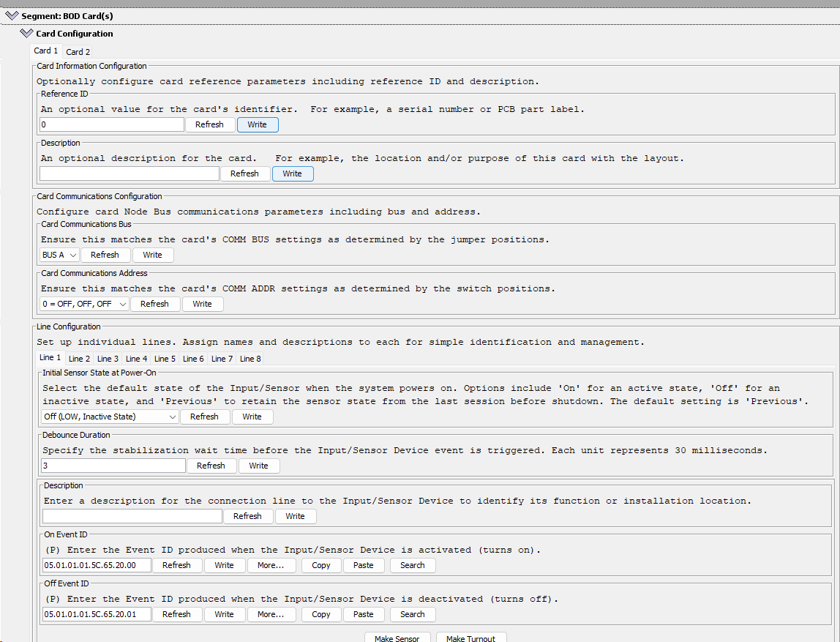Write the Initial Sensor State setting

[x=252, y=417]
